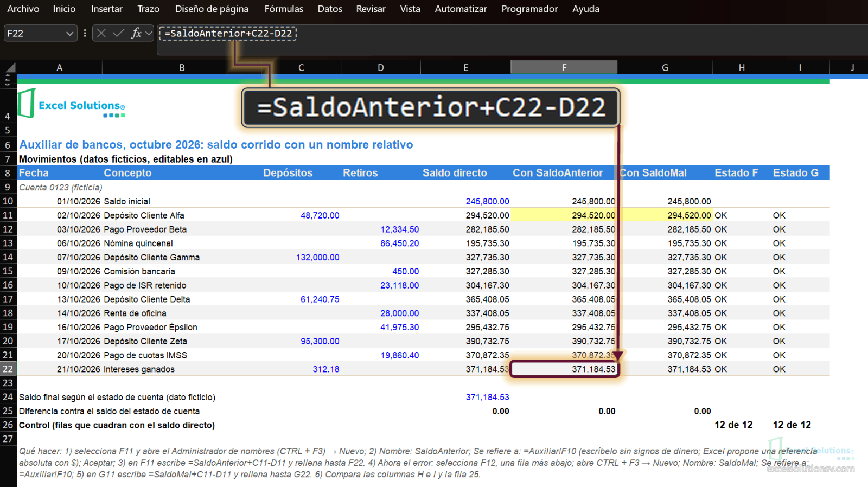Select column C header
The width and height of the screenshot is (868, 487).
pos(301,68)
